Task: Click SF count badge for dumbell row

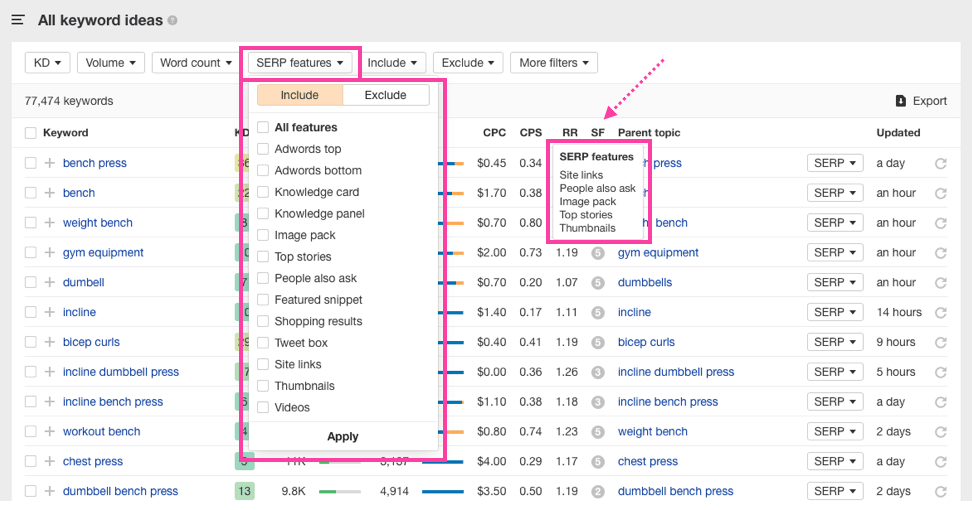Action: coord(598,283)
